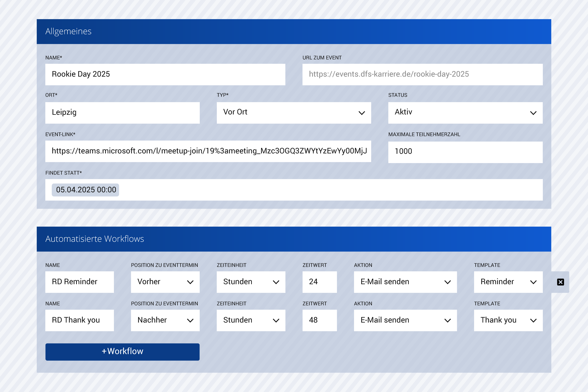Image resolution: width=588 pixels, height=392 pixels.
Task: Click the Ort field with Leipzig
Action: (122, 113)
